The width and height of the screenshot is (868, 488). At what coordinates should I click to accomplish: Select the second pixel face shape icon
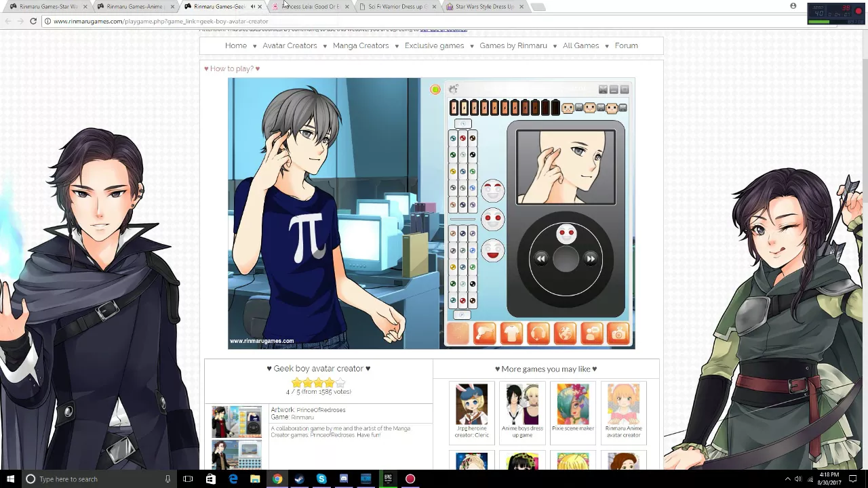point(589,108)
